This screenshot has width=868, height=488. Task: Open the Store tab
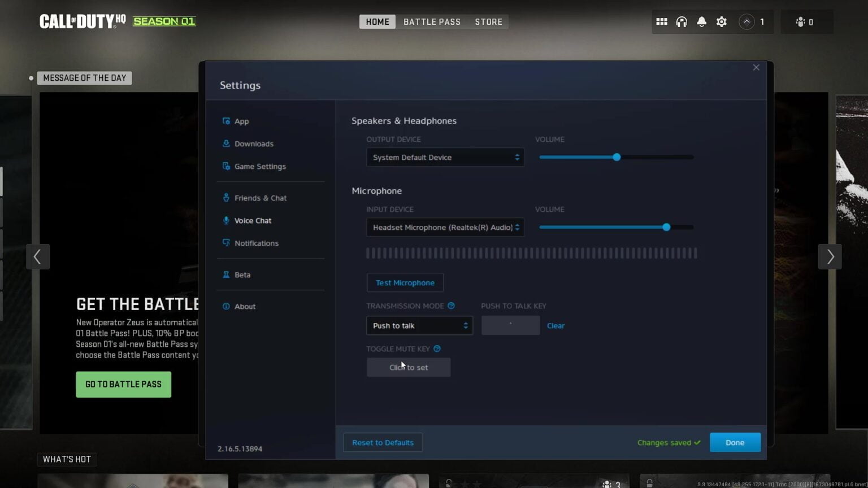[488, 21]
